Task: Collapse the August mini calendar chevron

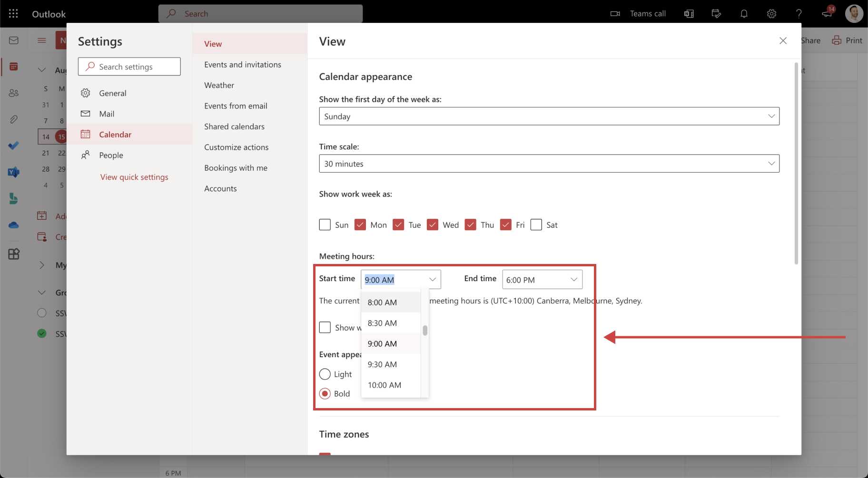Action: click(42, 70)
